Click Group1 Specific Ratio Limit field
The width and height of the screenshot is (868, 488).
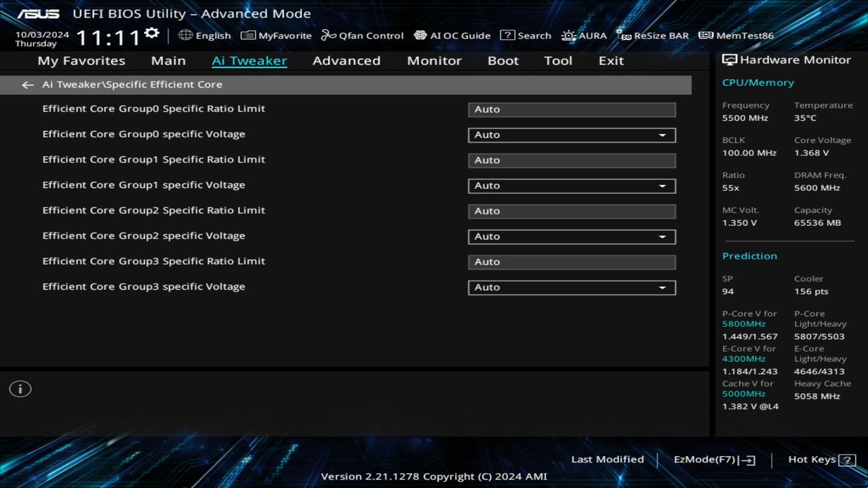(571, 160)
